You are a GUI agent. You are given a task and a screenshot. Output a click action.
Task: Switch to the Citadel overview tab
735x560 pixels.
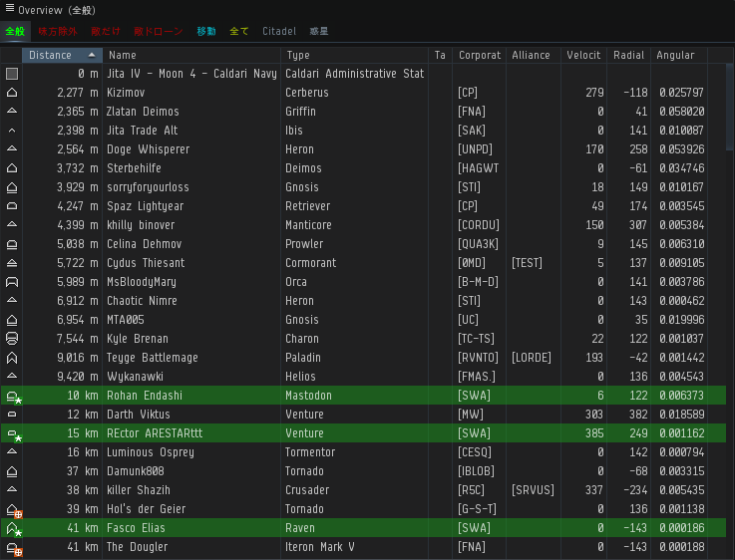[279, 32]
